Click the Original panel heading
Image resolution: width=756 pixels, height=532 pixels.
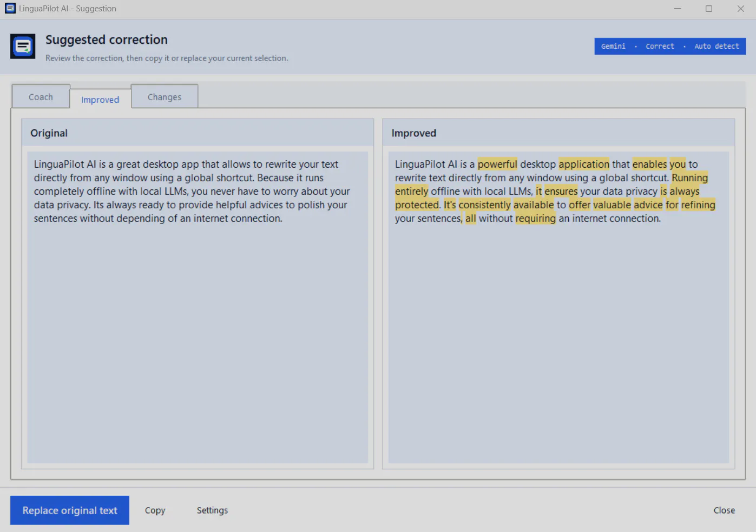(x=49, y=133)
